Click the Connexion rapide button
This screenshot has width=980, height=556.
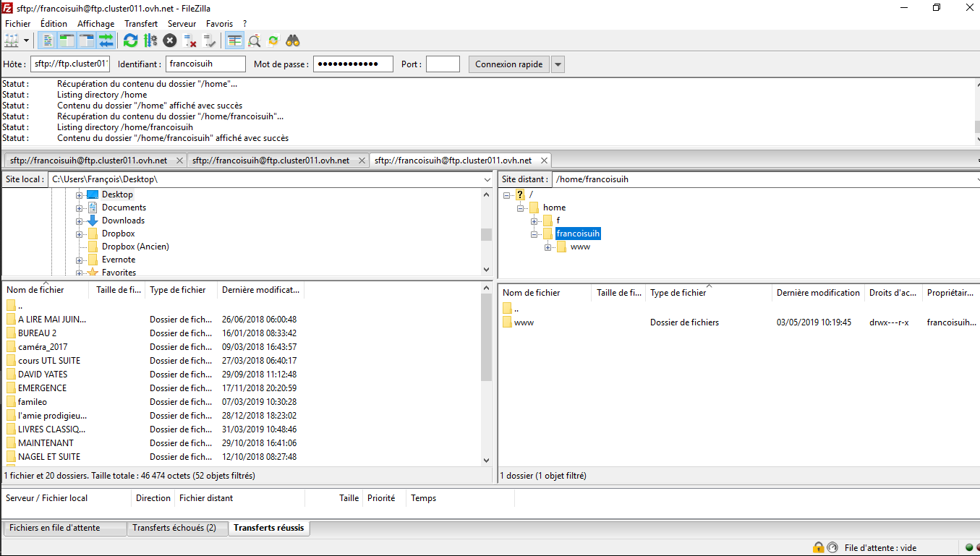point(508,64)
